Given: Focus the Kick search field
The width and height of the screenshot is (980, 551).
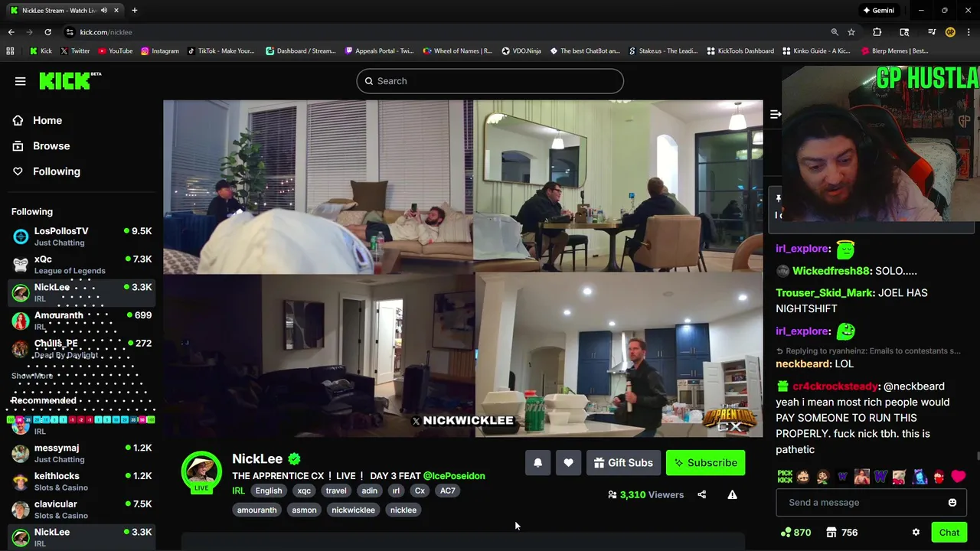Looking at the screenshot, I should (490, 81).
